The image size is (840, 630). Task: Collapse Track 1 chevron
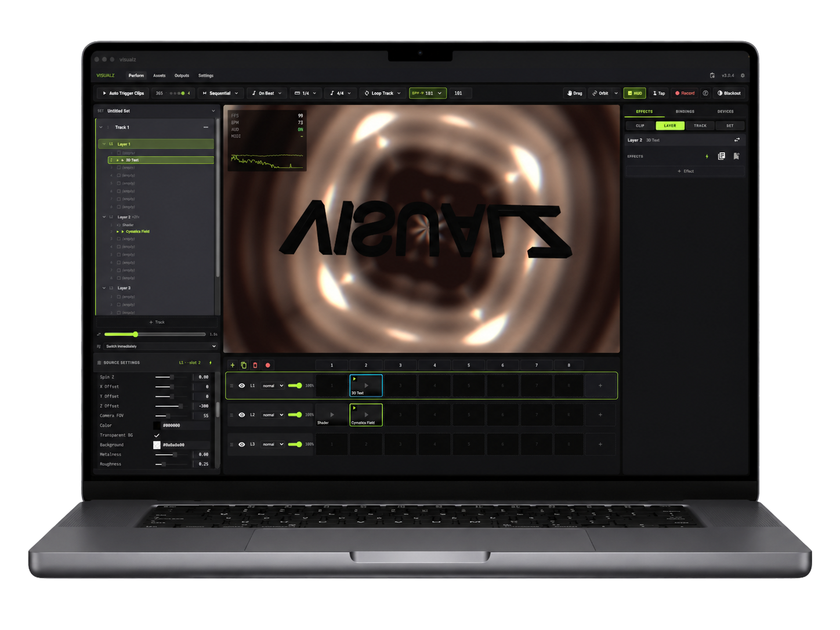point(101,127)
